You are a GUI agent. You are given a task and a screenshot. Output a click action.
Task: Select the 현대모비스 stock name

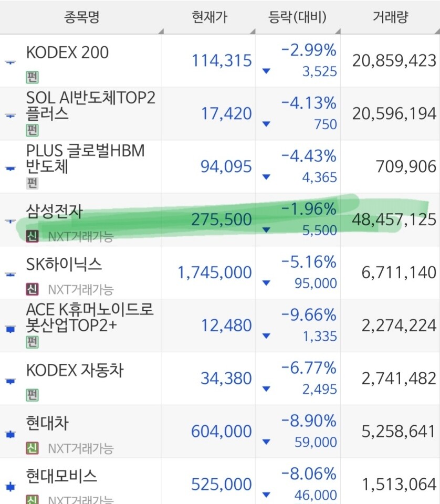tap(61, 476)
